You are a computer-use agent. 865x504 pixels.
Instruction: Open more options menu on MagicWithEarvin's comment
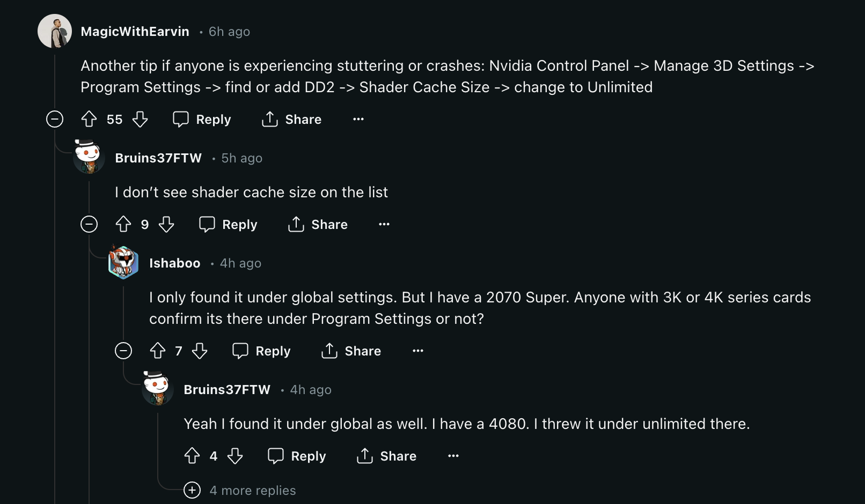358,119
